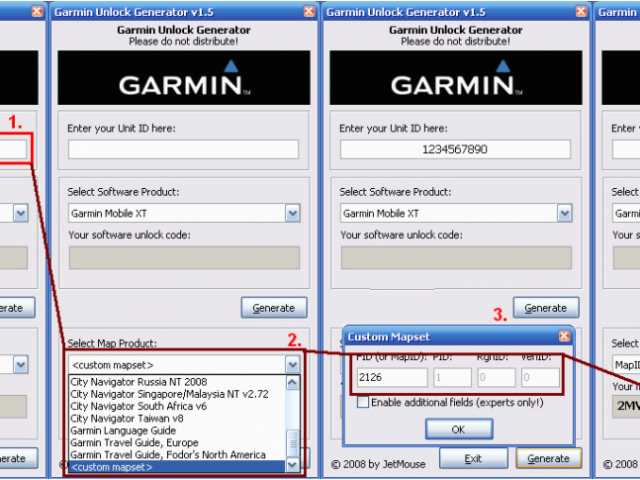Click map list scrollbar up arrow

(293, 382)
